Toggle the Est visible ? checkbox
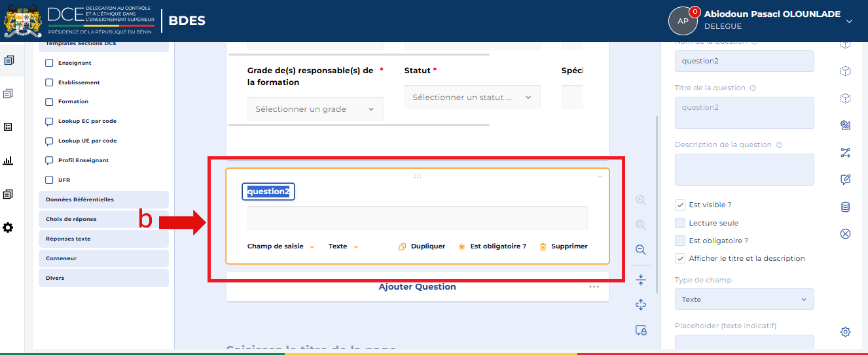This screenshot has width=868, height=355. point(680,205)
